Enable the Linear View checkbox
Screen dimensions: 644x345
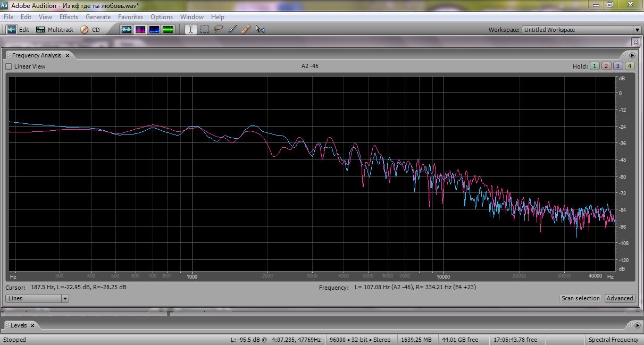9,66
